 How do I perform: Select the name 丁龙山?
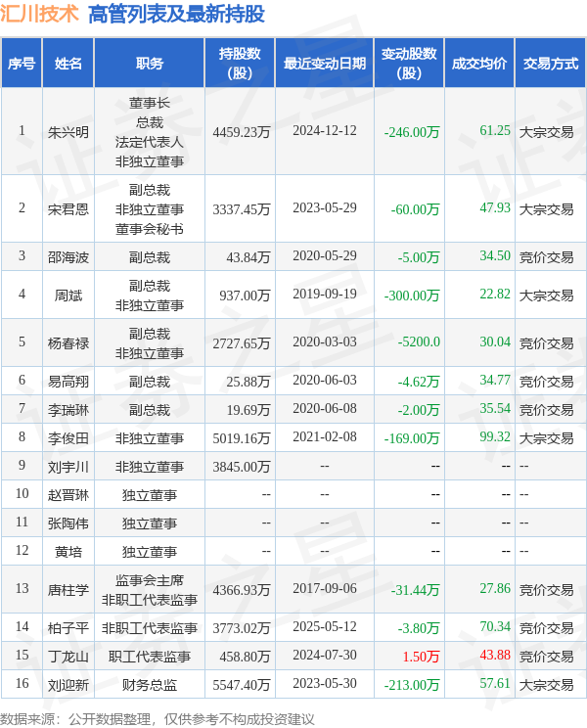click(68, 657)
